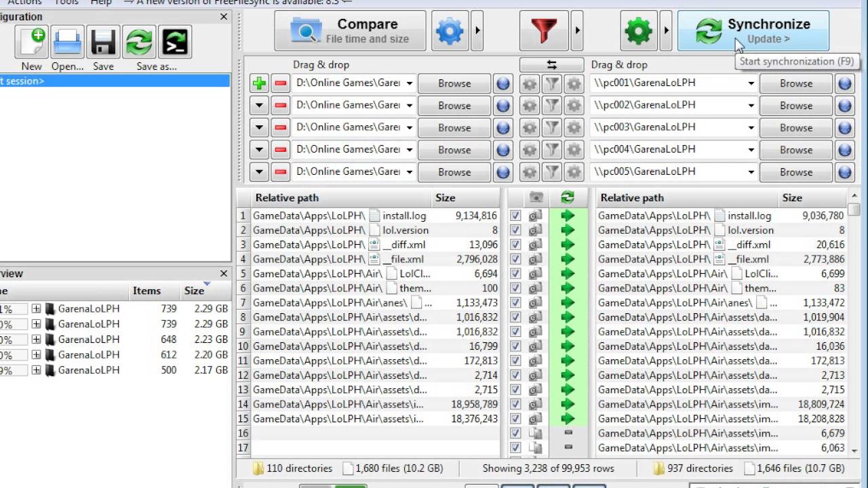
Task: Uncheck the checkbox for row 2 lol.version
Action: tap(515, 230)
